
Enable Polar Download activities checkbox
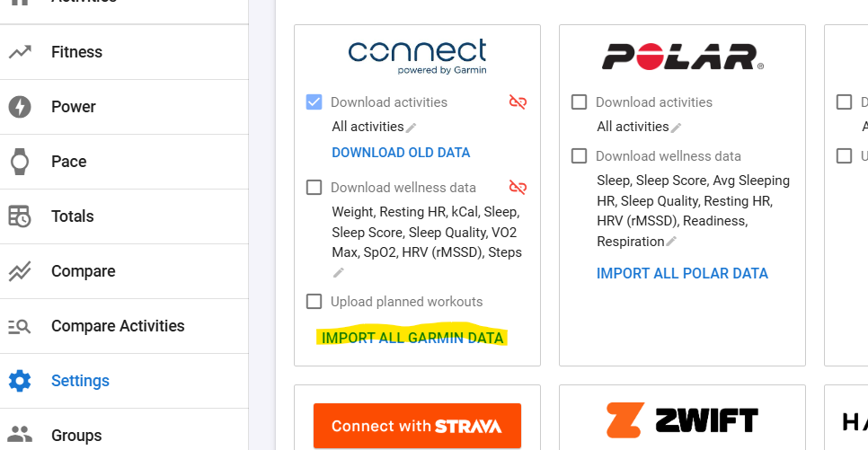579,101
